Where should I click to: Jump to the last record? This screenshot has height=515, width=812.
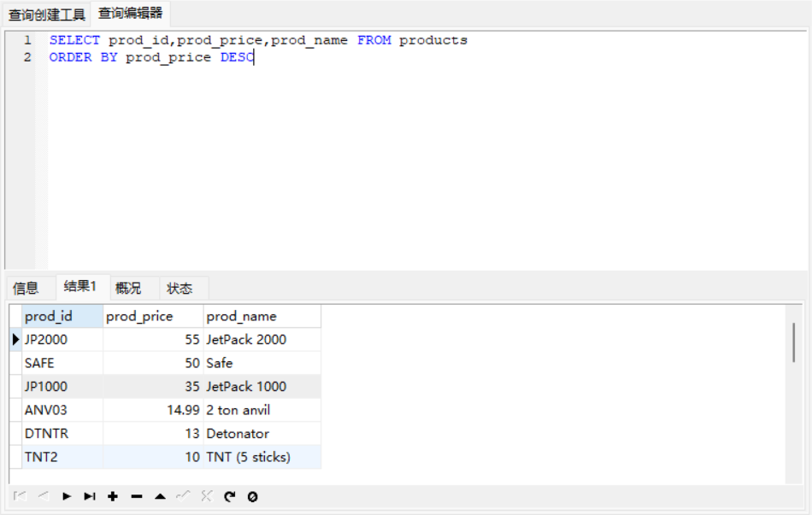[90, 496]
